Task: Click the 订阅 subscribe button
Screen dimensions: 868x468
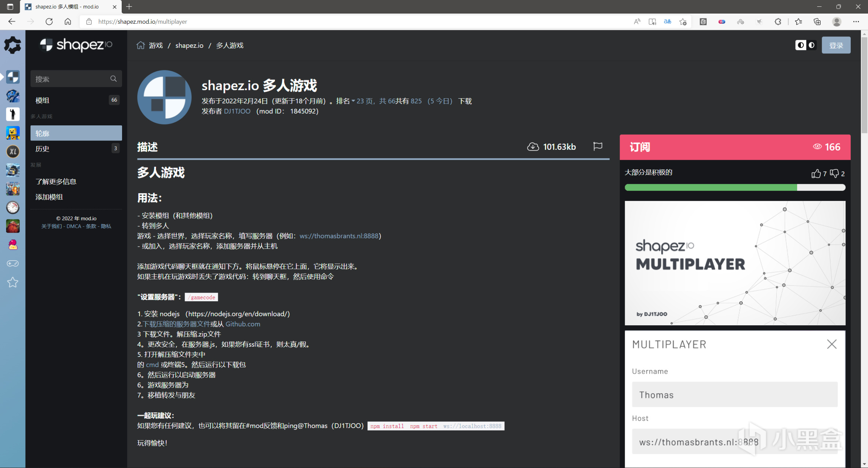Action: pyautogui.click(x=735, y=147)
